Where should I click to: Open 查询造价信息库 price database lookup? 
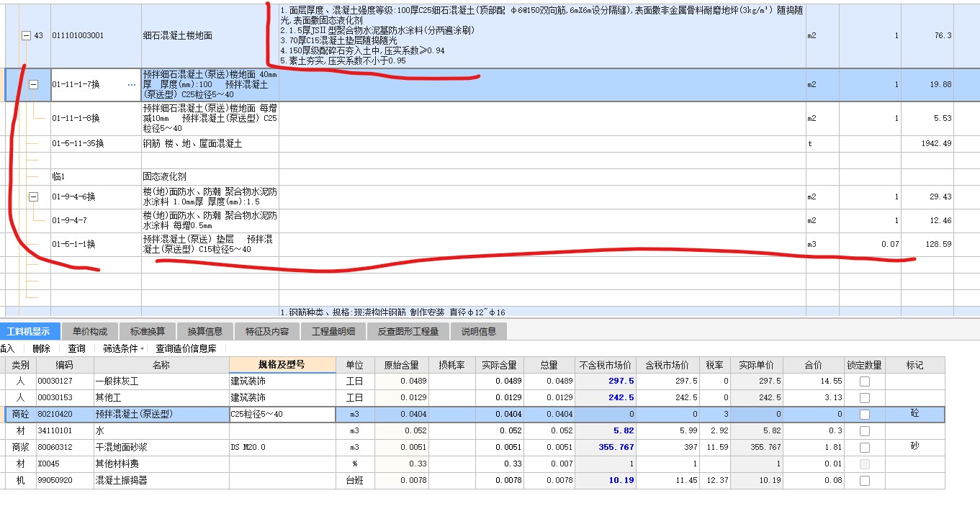186,348
